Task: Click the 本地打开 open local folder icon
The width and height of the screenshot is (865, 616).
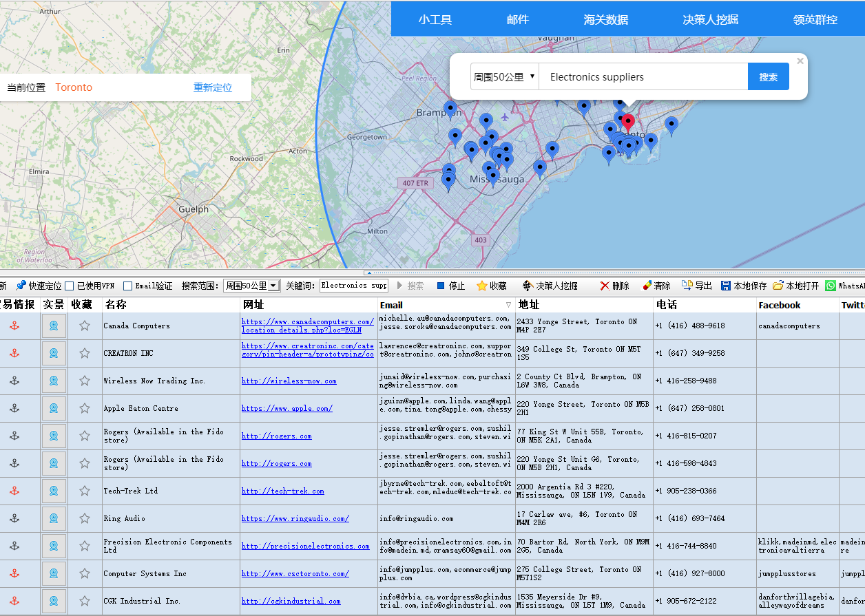Action: pos(778,286)
